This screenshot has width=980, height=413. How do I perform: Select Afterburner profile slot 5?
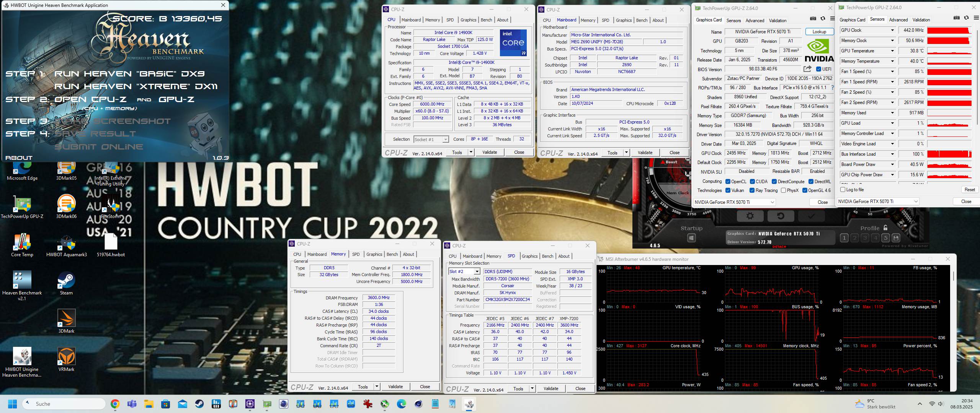(885, 238)
